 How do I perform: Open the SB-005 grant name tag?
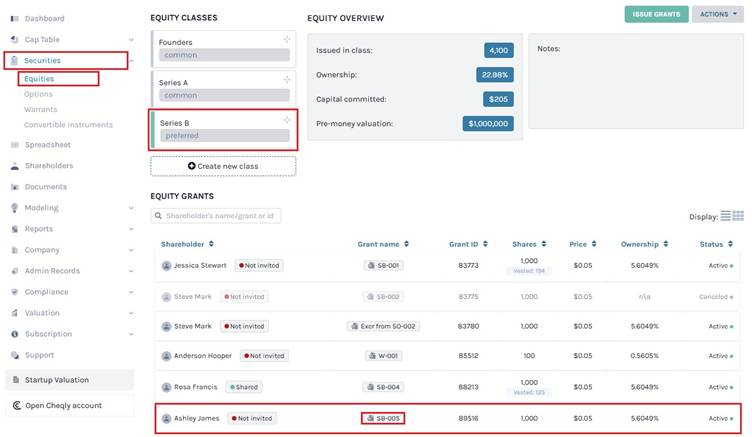pos(383,418)
